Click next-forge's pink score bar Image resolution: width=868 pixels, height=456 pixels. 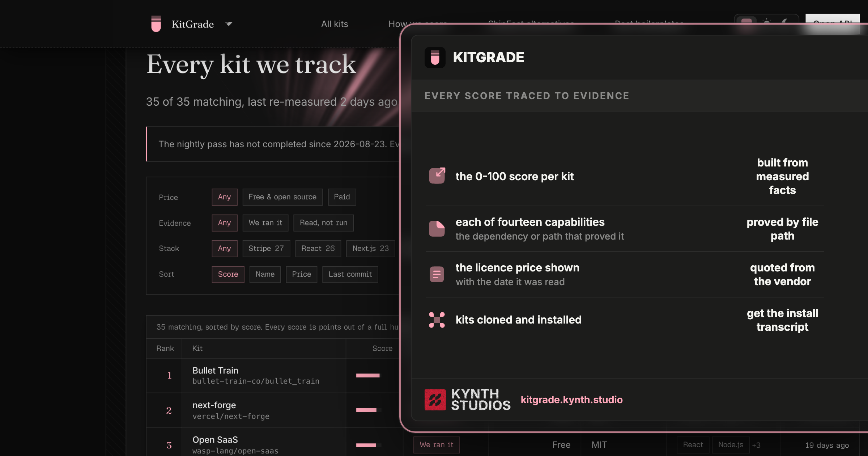click(x=366, y=410)
